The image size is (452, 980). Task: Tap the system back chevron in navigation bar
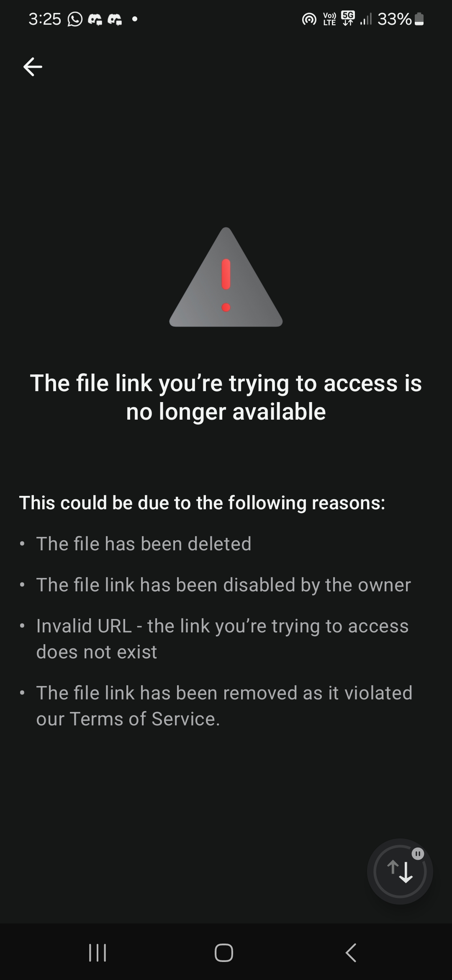coord(351,953)
